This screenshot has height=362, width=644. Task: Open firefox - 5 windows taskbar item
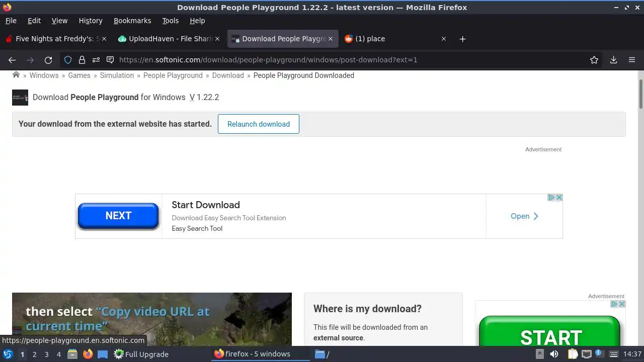(x=261, y=354)
